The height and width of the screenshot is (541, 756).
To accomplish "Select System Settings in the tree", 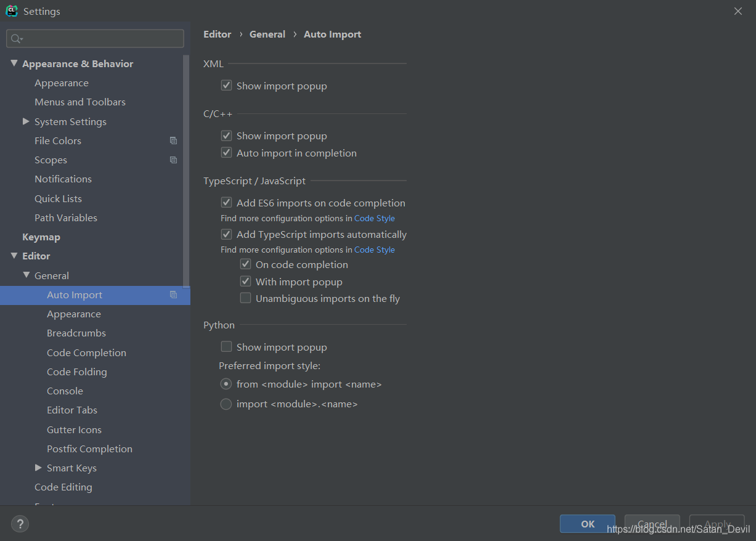I will [x=70, y=122].
